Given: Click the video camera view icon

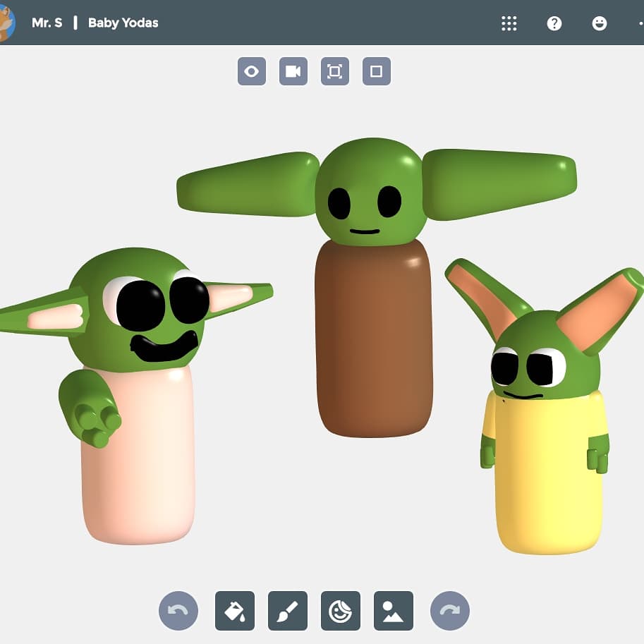Looking at the screenshot, I should [293, 71].
